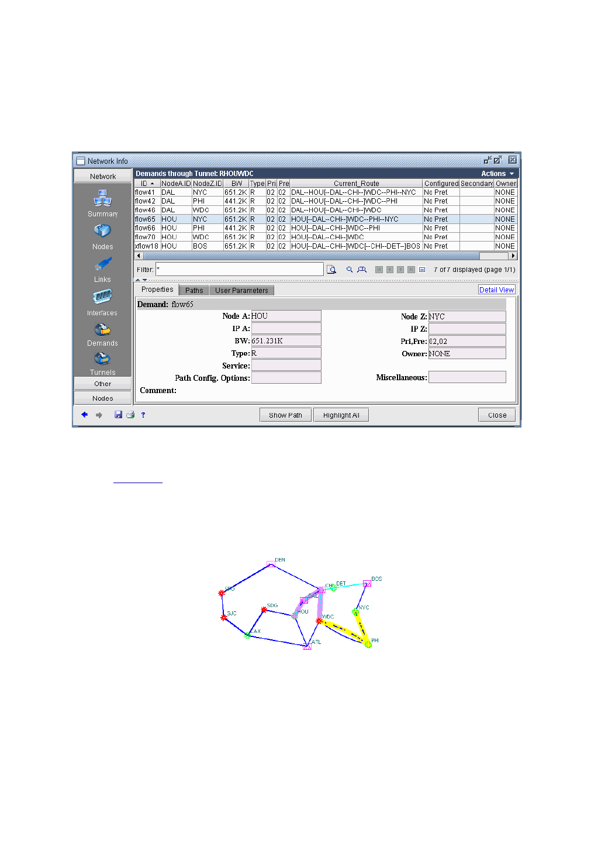Click the magnifier search icon
The width and height of the screenshot is (591, 868).
coord(350,270)
